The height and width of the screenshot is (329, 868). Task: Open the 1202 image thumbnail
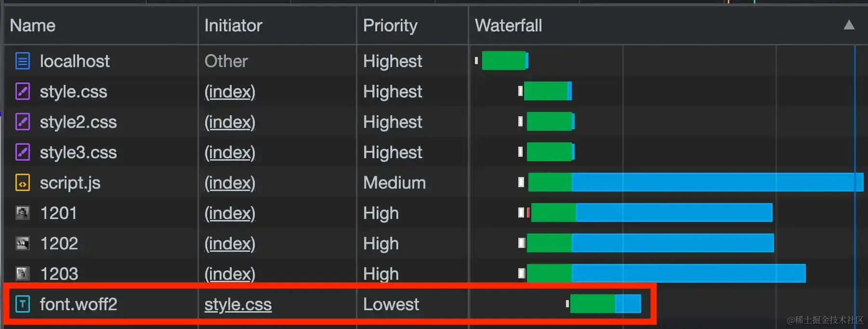pyautogui.click(x=23, y=244)
